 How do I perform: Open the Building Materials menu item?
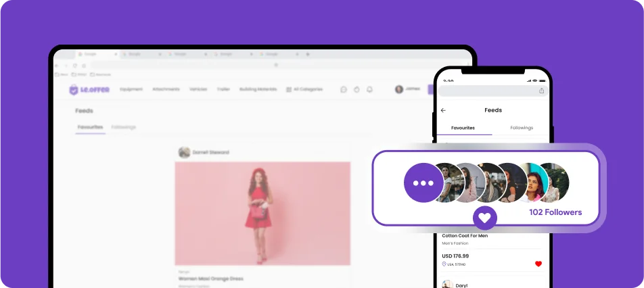pos(258,89)
